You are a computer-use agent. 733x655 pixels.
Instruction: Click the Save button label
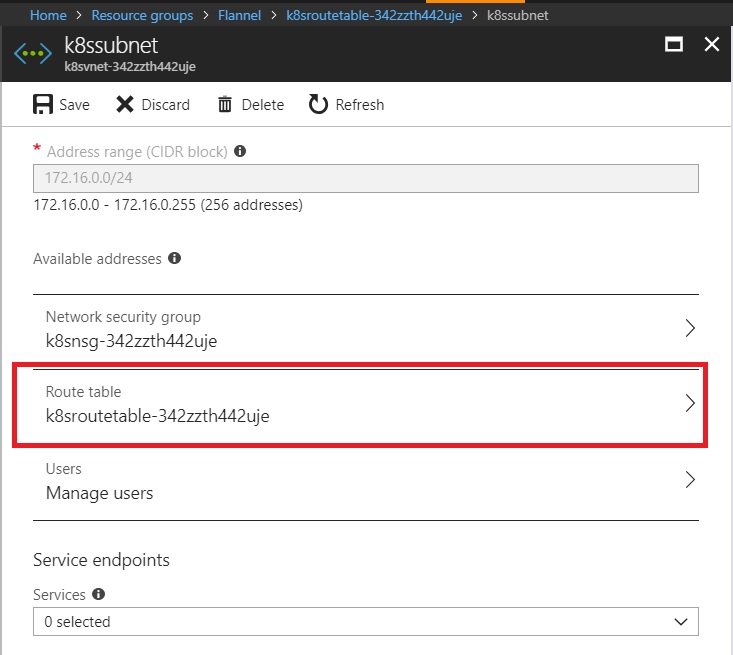point(74,105)
